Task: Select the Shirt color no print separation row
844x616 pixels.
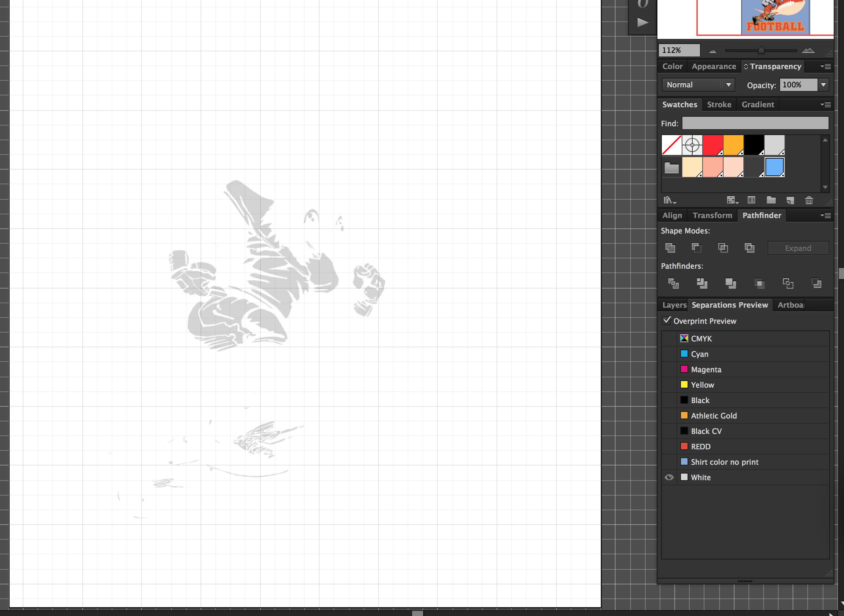Action: coord(745,462)
